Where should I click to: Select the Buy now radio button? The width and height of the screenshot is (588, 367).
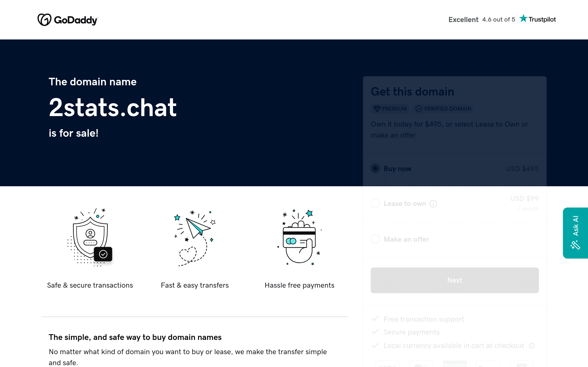pyautogui.click(x=375, y=168)
